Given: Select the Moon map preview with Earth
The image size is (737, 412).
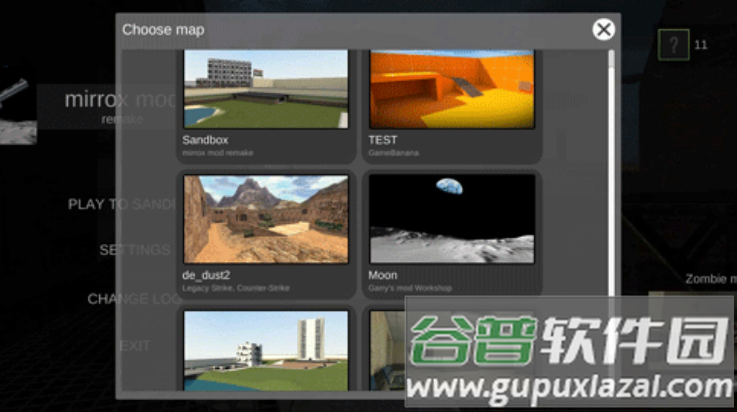Looking at the screenshot, I should click(x=452, y=219).
